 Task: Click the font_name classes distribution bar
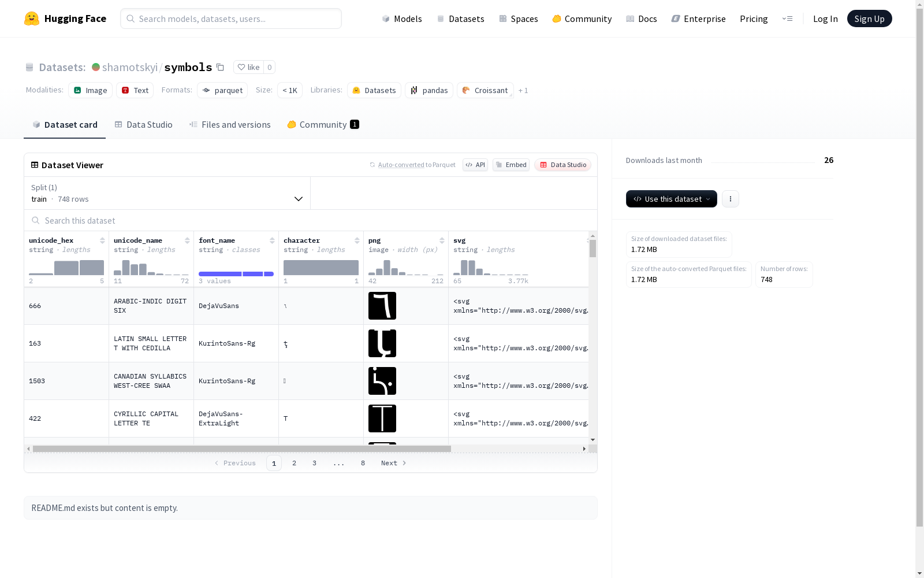coord(236,274)
